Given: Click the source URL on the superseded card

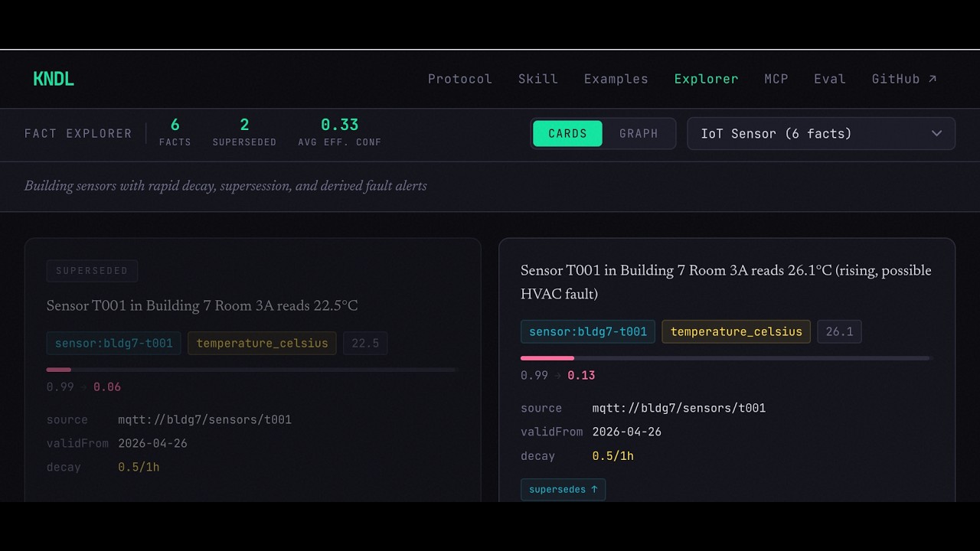Looking at the screenshot, I should pyautogui.click(x=204, y=420).
